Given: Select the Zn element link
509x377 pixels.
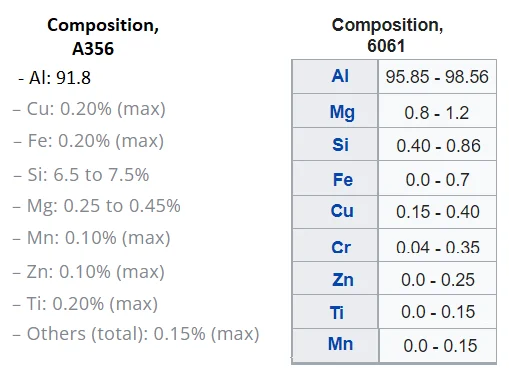Looking at the screenshot, I should tap(343, 279).
